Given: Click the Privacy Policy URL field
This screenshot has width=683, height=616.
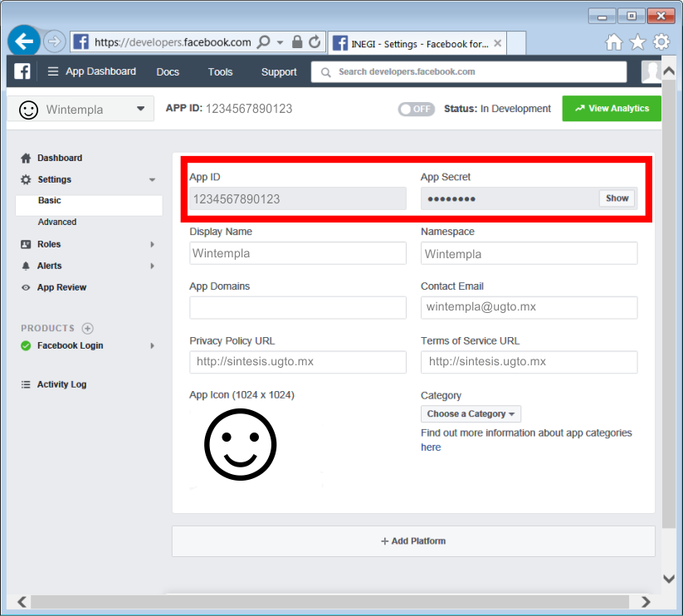Looking at the screenshot, I should click(x=298, y=362).
